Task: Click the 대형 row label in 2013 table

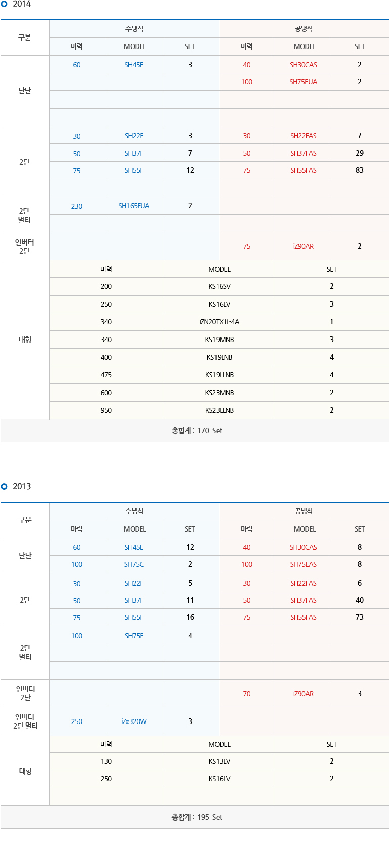Action: pyautogui.click(x=25, y=771)
